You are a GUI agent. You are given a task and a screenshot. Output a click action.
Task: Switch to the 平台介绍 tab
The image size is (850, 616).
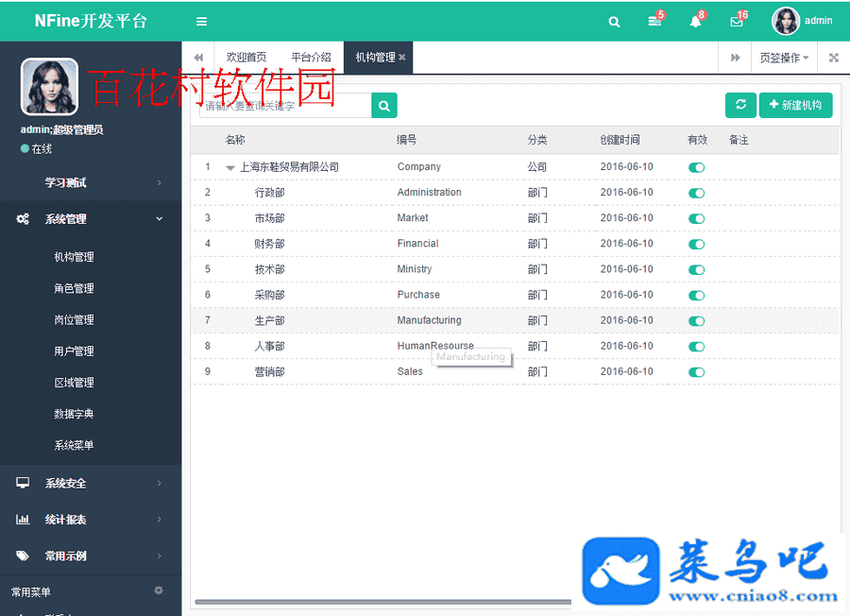311,58
